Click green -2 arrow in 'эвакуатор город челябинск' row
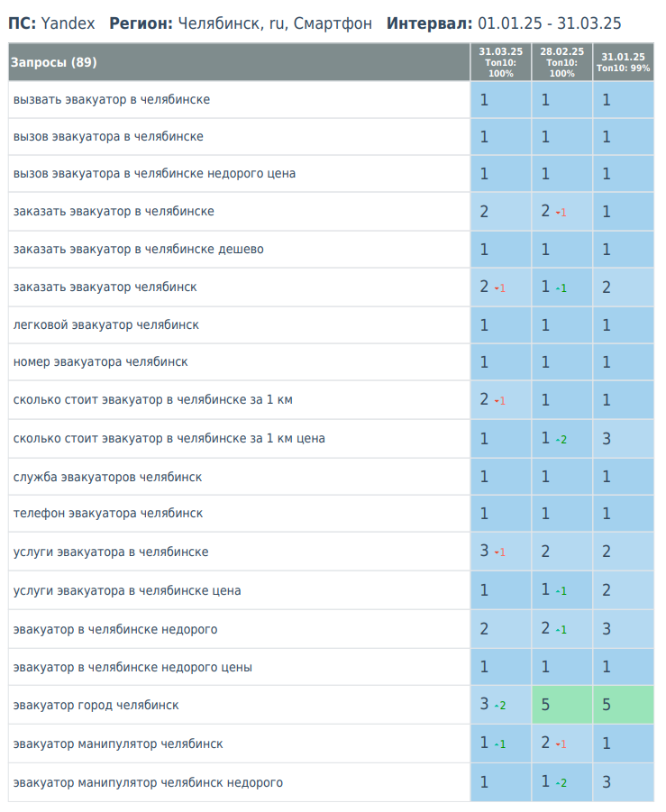The width and height of the screenshot is (666, 812). [x=500, y=706]
